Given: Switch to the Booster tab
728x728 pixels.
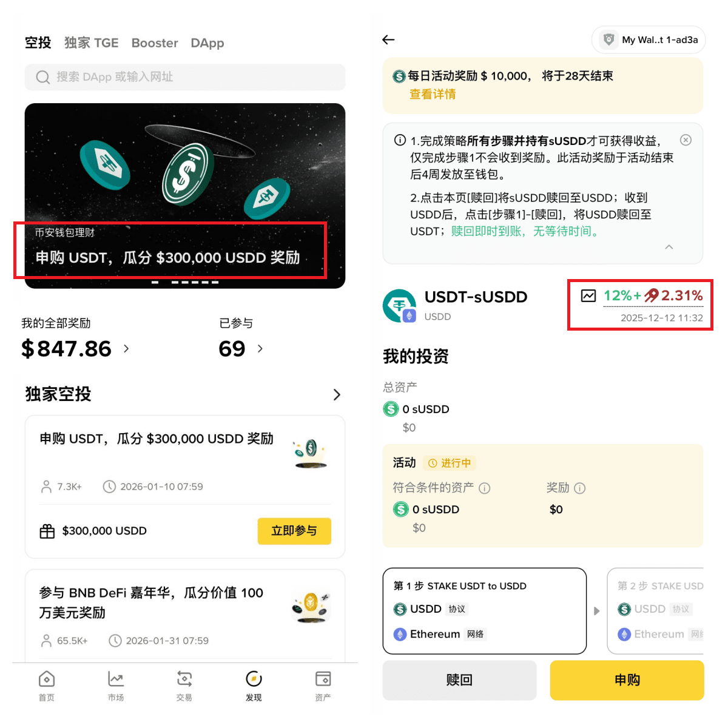Looking at the screenshot, I should [x=155, y=43].
